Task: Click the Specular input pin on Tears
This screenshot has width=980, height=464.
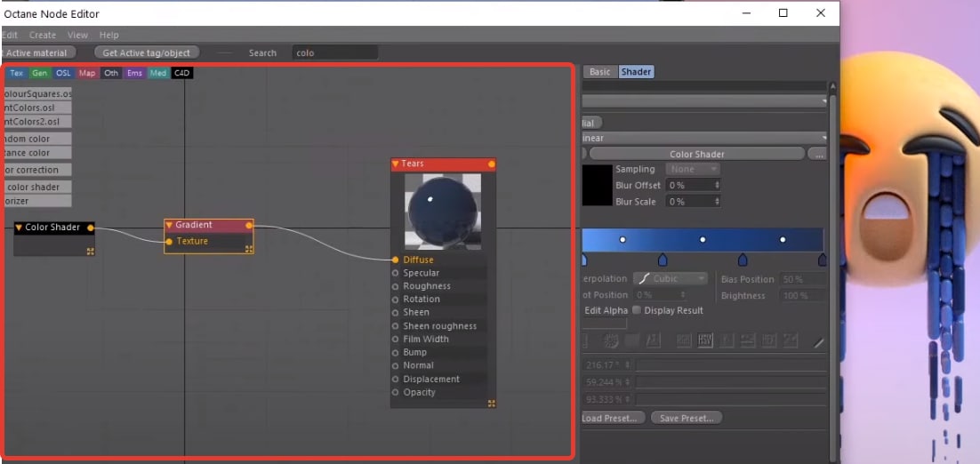Action: coord(395,273)
